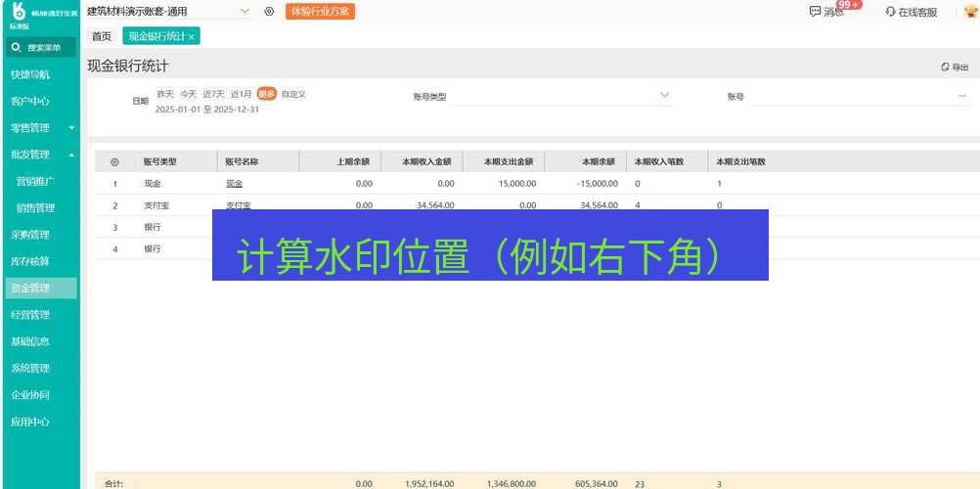Click the 15,000.00 expense cell in 现金 row

click(x=517, y=184)
